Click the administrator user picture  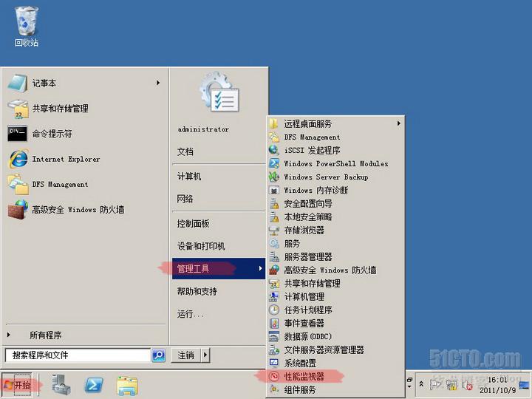click(219, 92)
